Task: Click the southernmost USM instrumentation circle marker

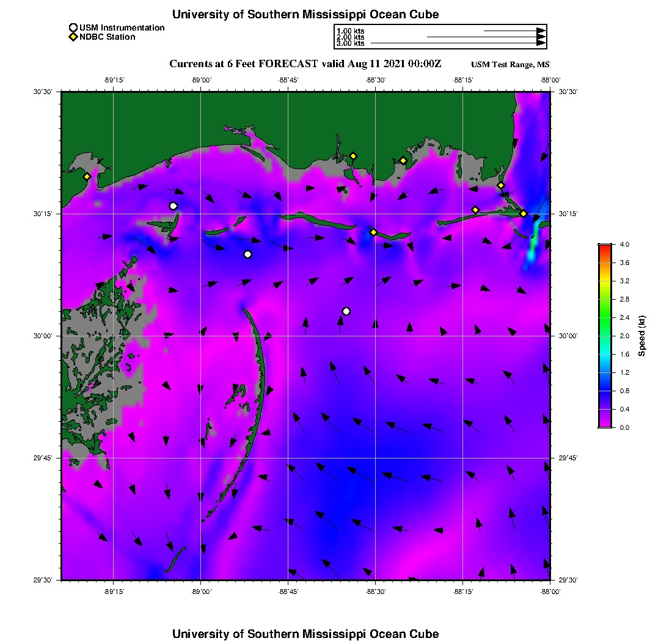Action: click(346, 311)
